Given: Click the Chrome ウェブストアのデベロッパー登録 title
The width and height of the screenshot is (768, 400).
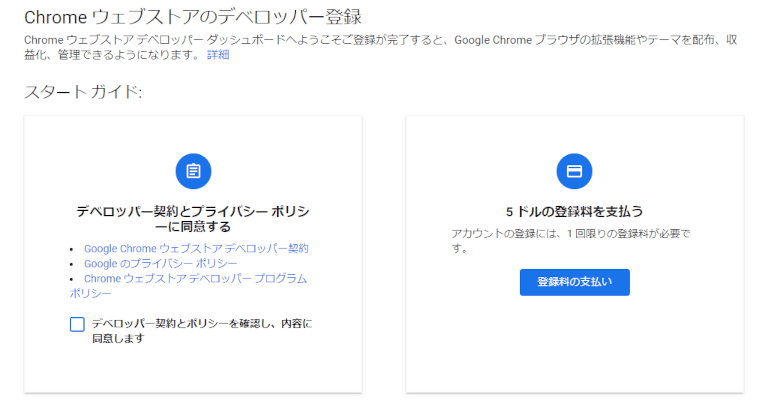Looking at the screenshot, I should [193, 18].
